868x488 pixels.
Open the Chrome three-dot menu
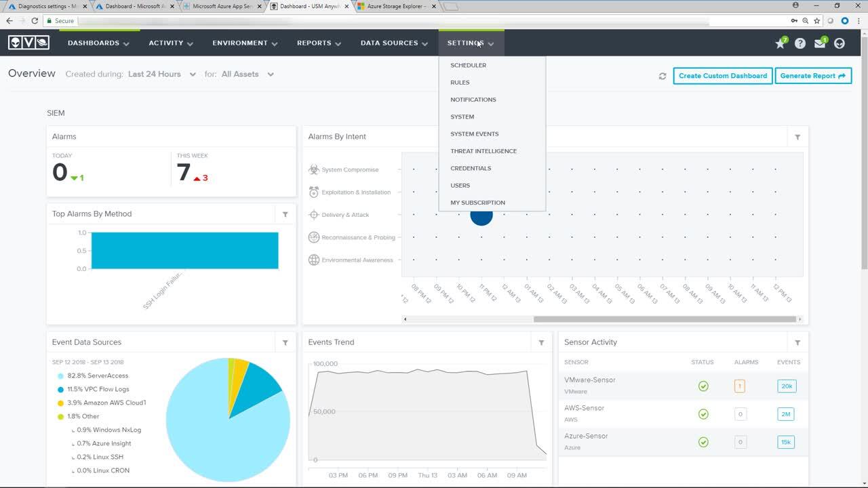[857, 21]
